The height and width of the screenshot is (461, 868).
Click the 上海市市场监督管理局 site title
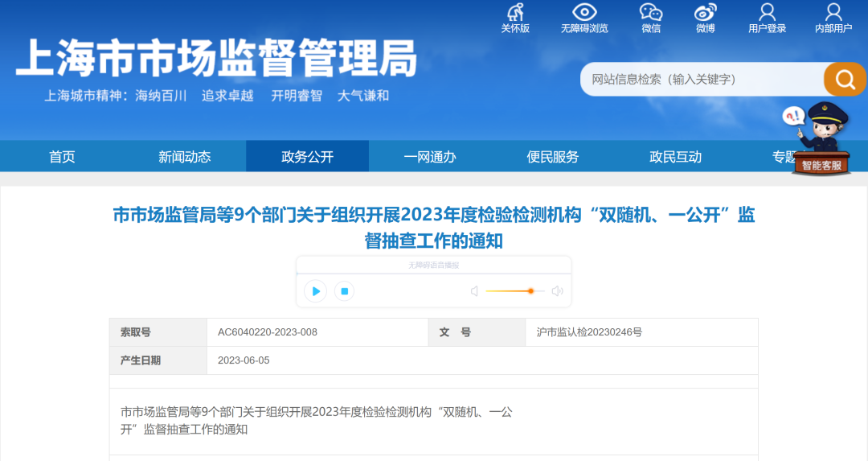[216, 58]
